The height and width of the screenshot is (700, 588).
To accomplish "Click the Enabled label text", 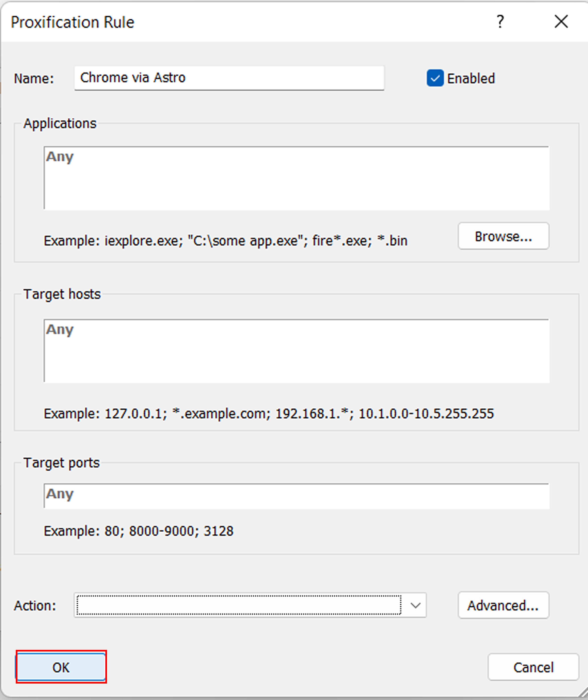I will [471, 78].
